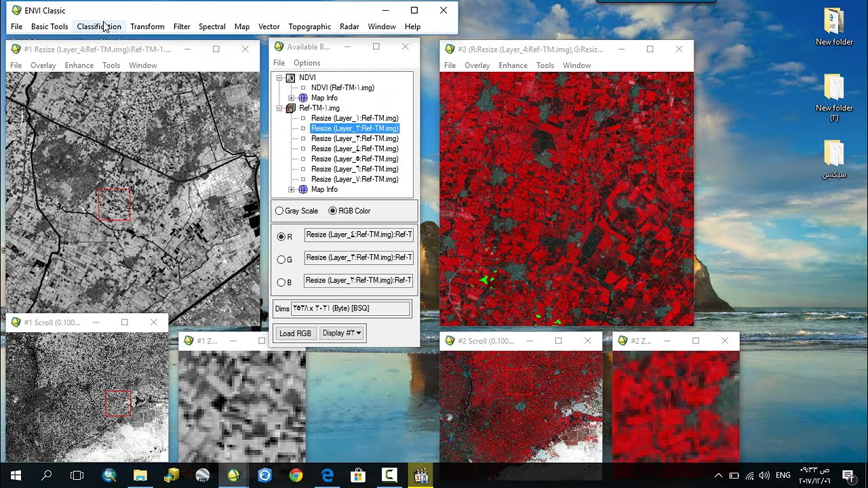Click the #2 Scroll window title icon
The image size is (868, 488).
450,341
